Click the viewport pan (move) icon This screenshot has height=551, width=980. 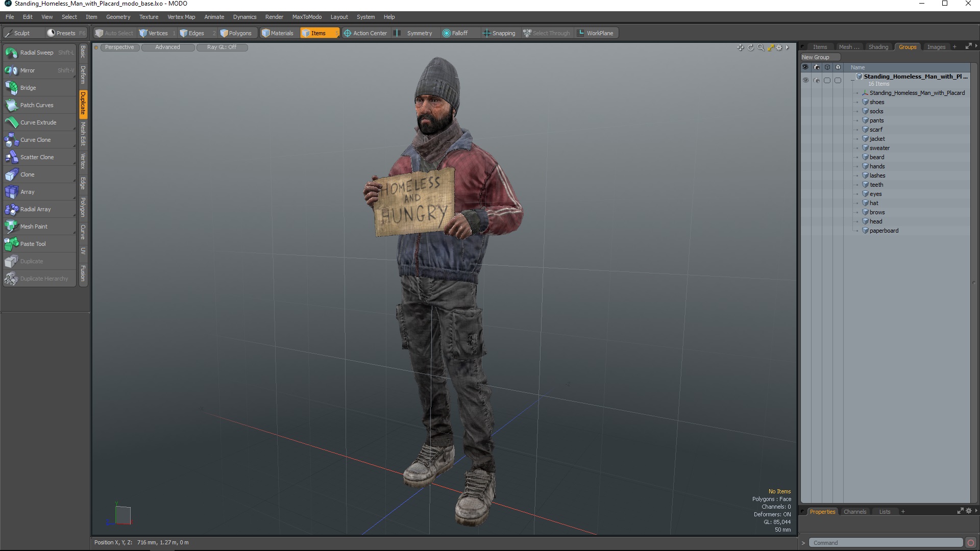coord(740,47)
